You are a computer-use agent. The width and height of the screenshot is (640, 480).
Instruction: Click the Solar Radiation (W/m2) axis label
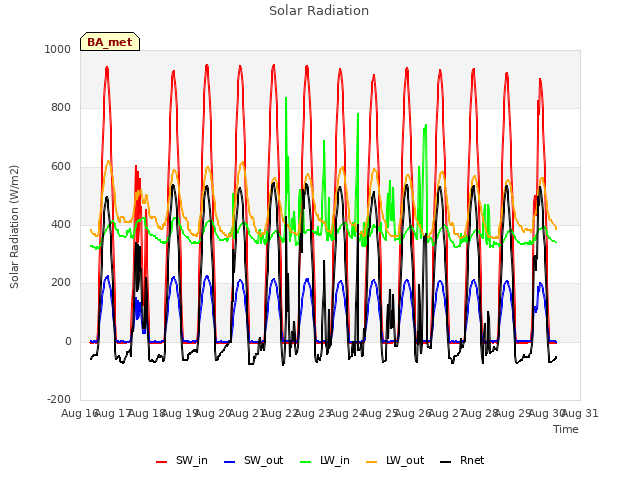14,227
